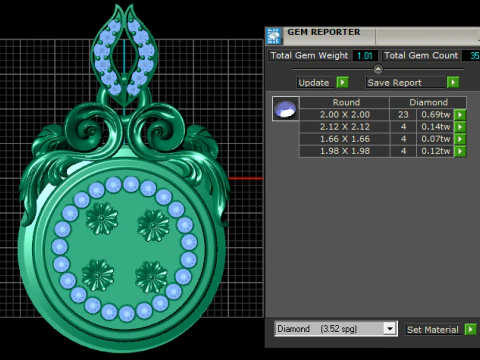Click the Diamond column header
The image size is (480, 360).
point(428,102)
